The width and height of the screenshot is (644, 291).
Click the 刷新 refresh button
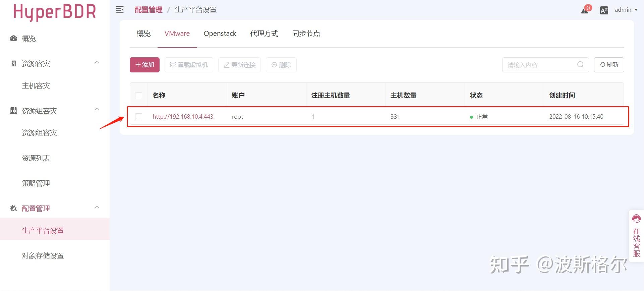[609, 65]
